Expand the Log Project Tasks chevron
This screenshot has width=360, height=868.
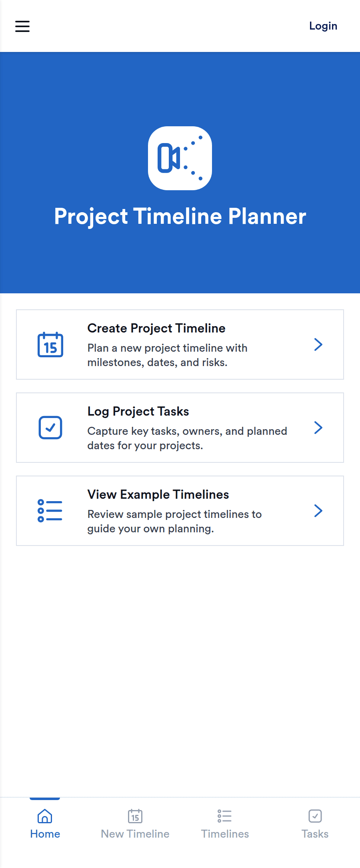(318, 428)
